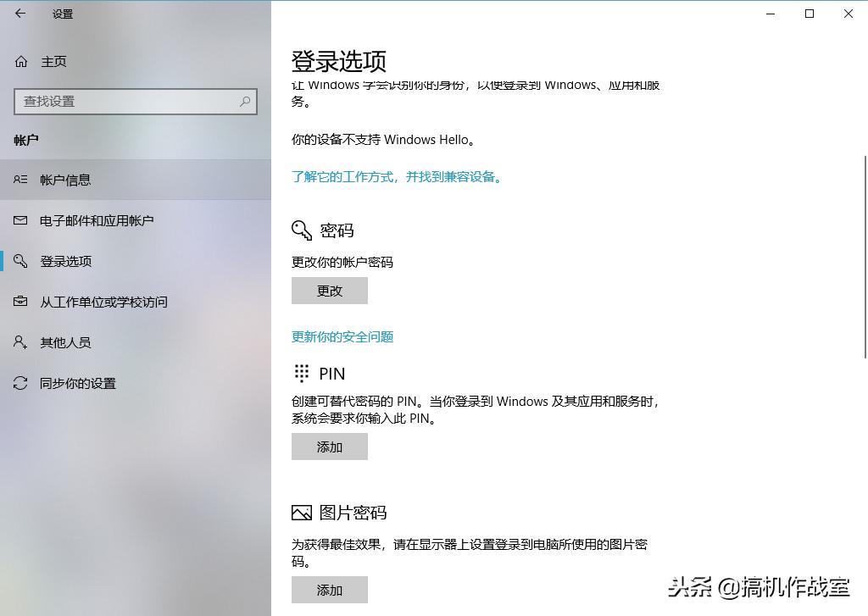The image size is (868, 616).
Task: Click the key icon above 密码 section
Action: click(x=301, y=230)
